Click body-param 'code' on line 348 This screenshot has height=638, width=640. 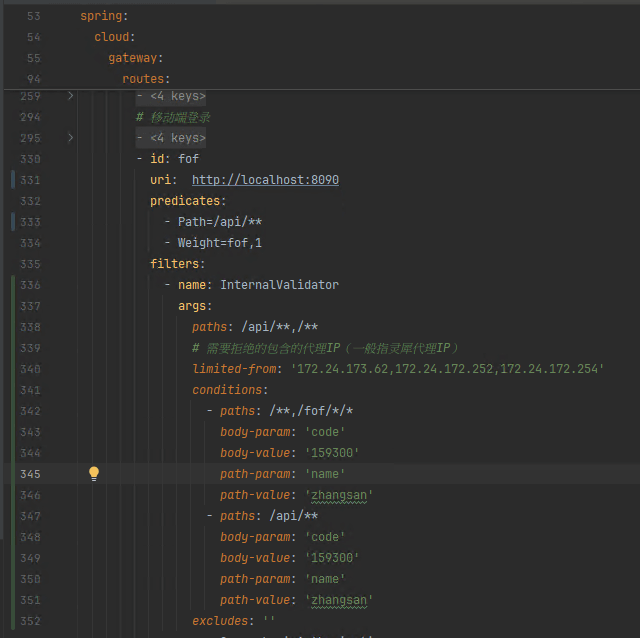click(x=325, y=537)
